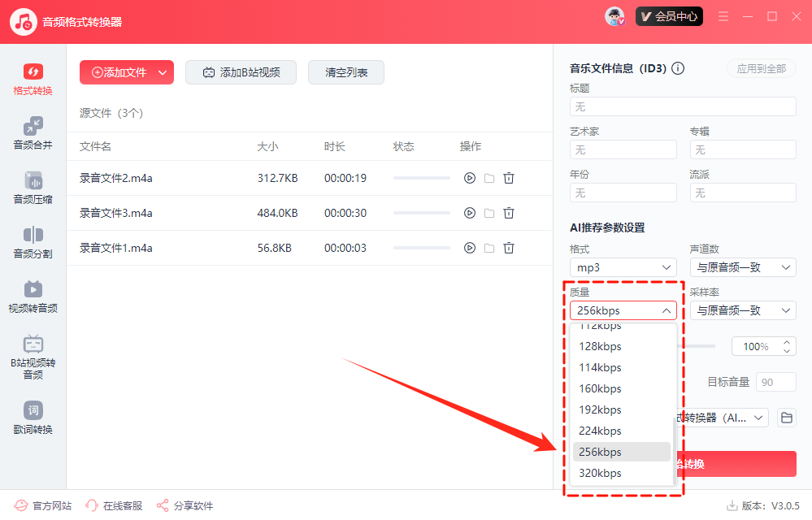812x520 pixels.
Task: Click the 标题 input field
Action: tap(683, 106)
